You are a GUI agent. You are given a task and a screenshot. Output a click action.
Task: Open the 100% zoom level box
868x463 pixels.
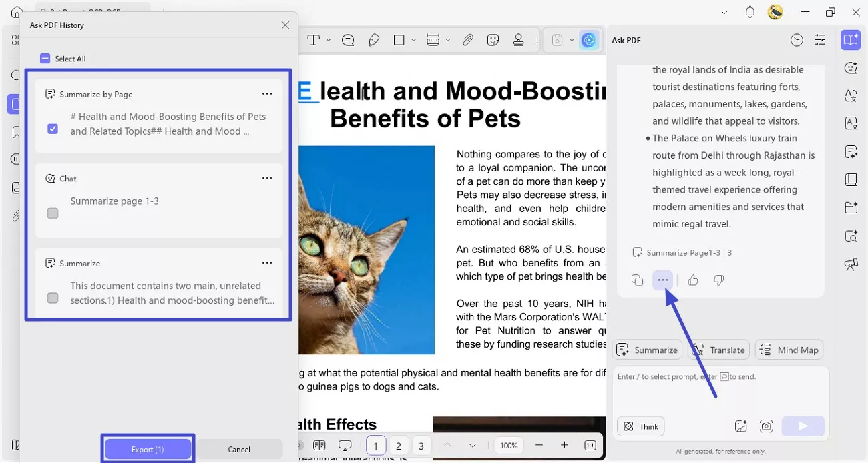point(509,445)
